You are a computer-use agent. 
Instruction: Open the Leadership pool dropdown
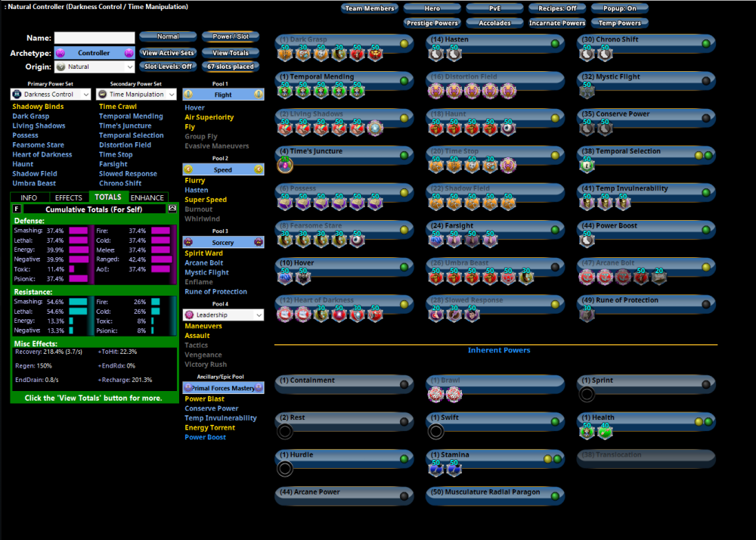pos(224,315)
